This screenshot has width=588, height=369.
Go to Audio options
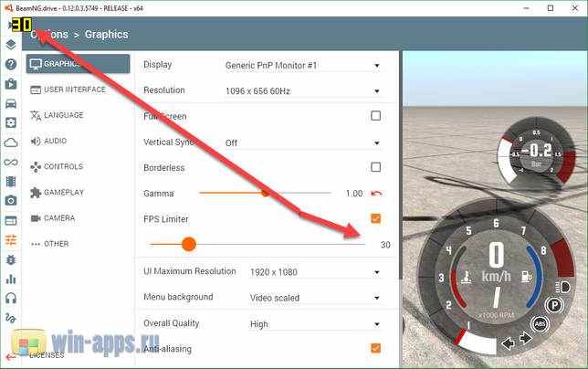78,141
